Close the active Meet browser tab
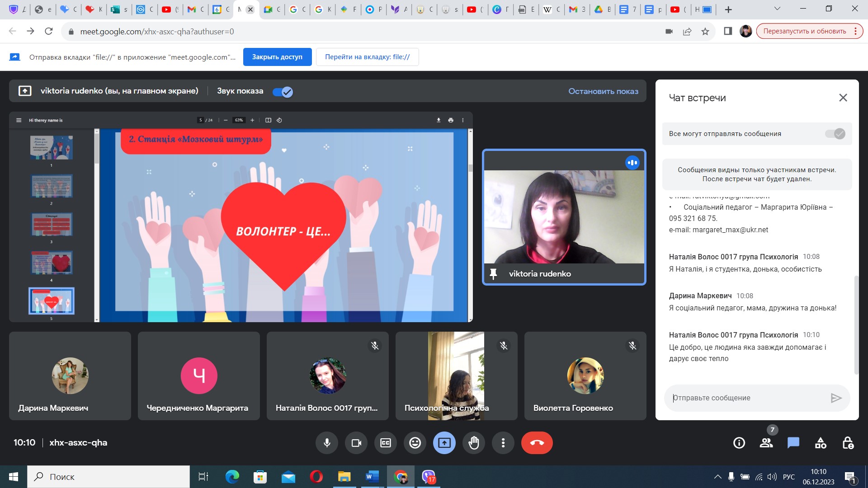 point(250,9)
